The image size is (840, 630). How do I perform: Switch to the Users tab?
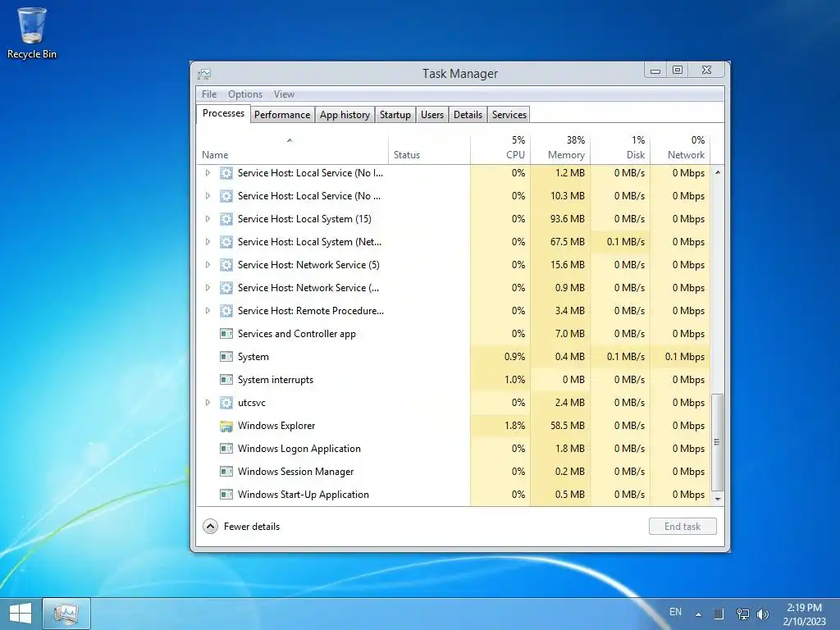(x=432, y=115)
